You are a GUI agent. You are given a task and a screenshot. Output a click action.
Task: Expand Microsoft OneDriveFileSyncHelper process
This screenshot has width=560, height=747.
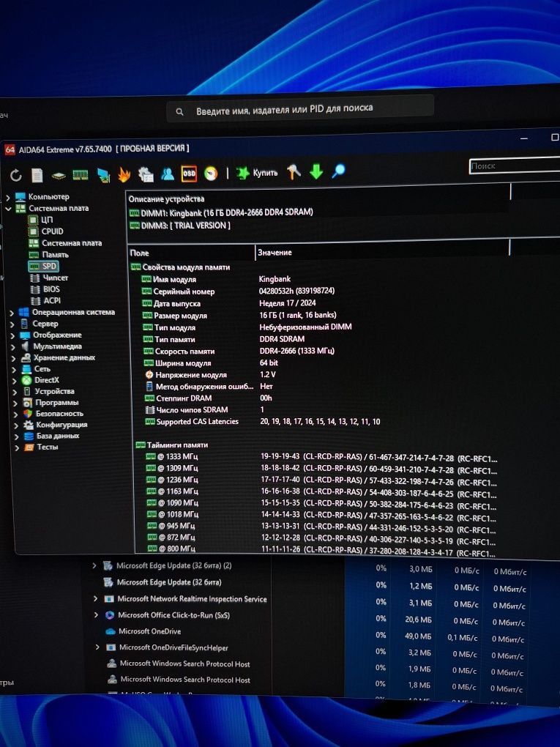(x=97, y=647)
